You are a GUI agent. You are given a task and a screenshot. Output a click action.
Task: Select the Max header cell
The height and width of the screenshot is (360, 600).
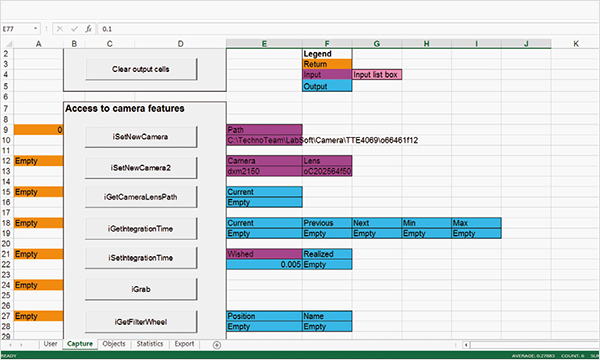tap(476, 223)
